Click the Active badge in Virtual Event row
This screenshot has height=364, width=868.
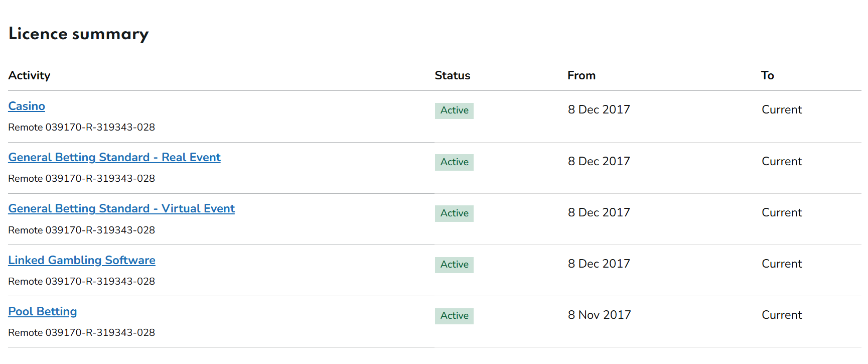coord(454,213)
